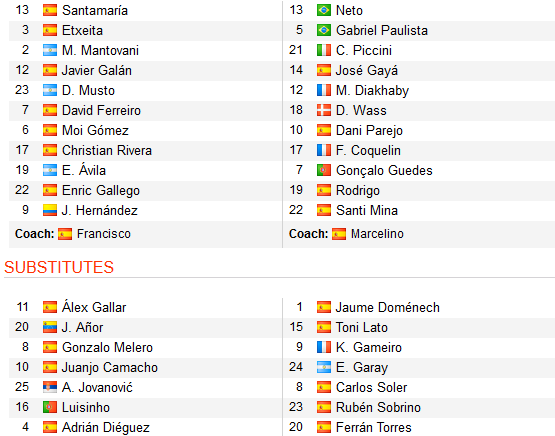Click the Denmark flag beside D. Wass
The width and height of the screenshot is (555, 436).
tap(324, 110)
